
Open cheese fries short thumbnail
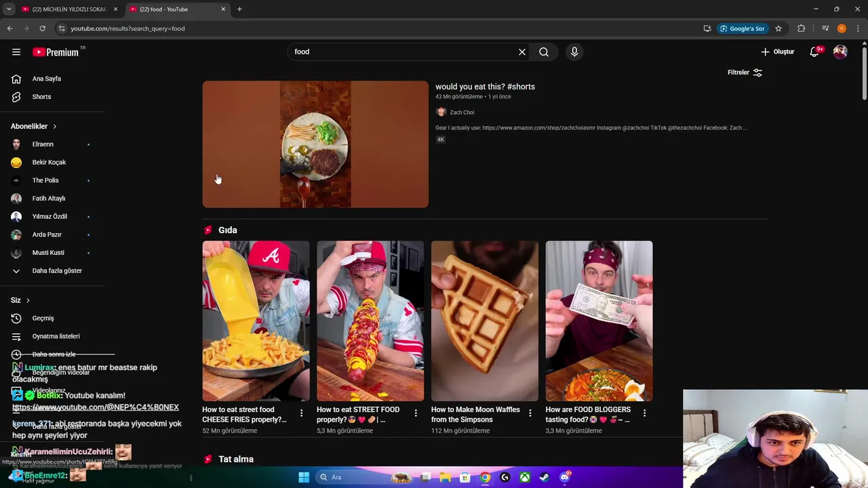pos(256,321)
